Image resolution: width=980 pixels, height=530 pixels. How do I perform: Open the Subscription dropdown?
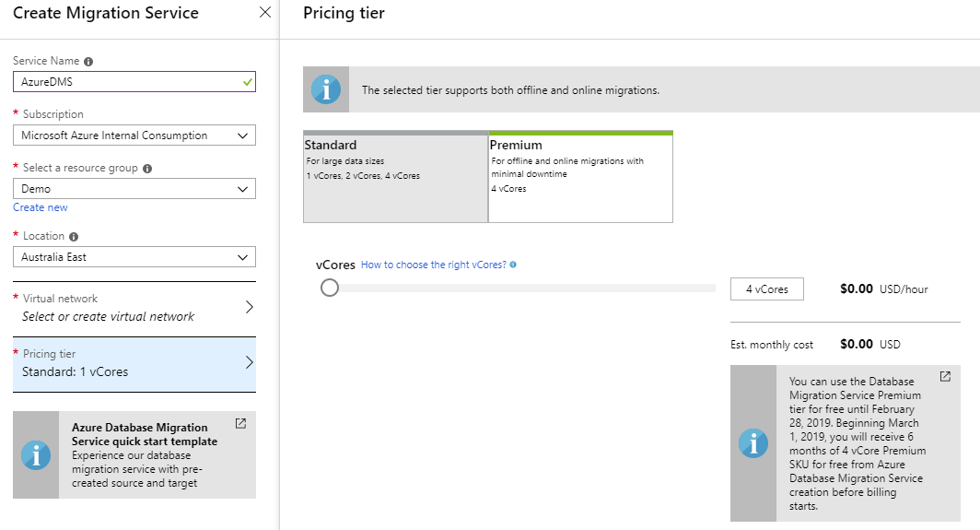[x=134, y=135]
